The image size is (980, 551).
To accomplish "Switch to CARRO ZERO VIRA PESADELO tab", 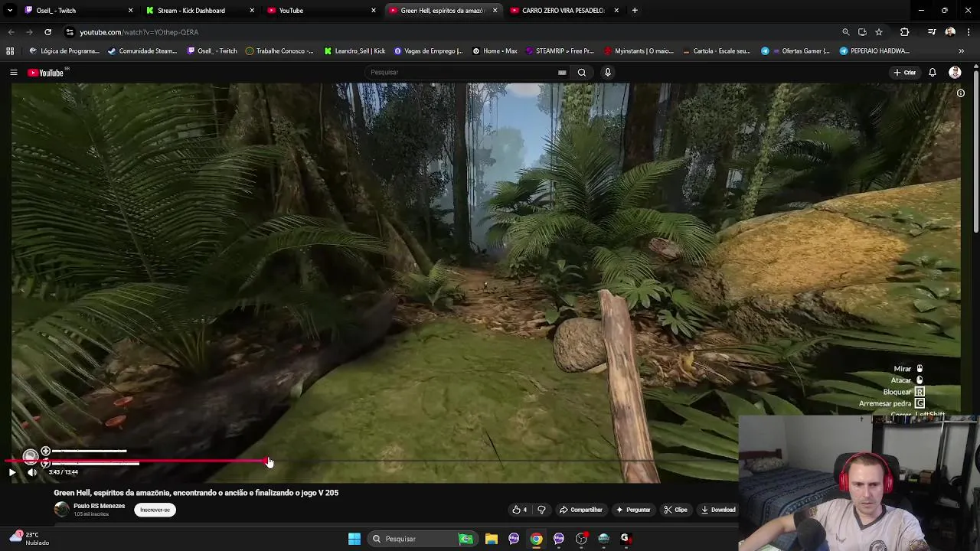I will 563,11.
